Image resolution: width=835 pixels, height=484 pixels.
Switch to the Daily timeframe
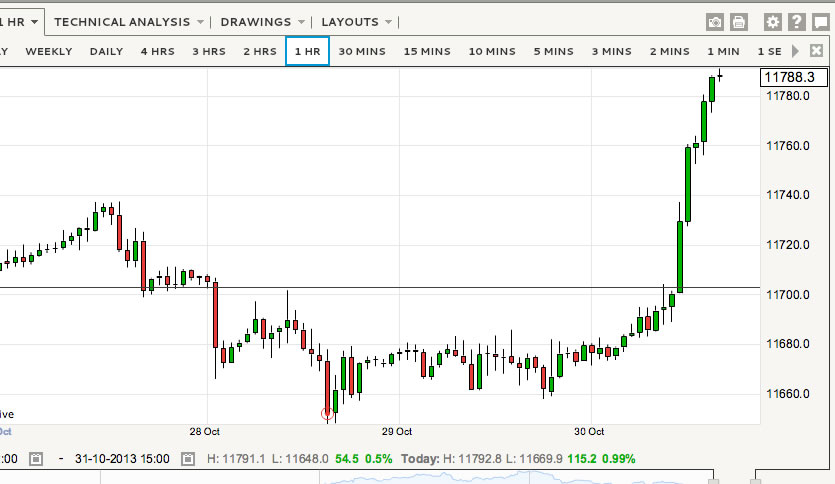point(106,51)
